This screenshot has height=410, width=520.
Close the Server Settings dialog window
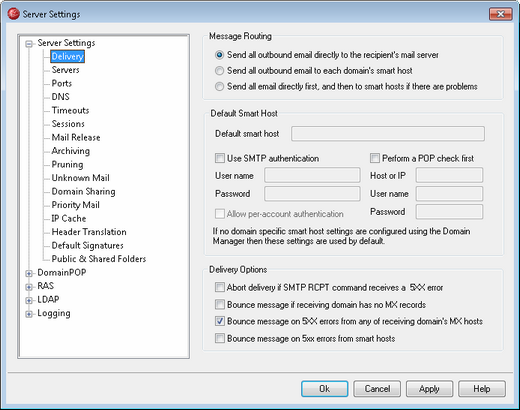[500, 14]
